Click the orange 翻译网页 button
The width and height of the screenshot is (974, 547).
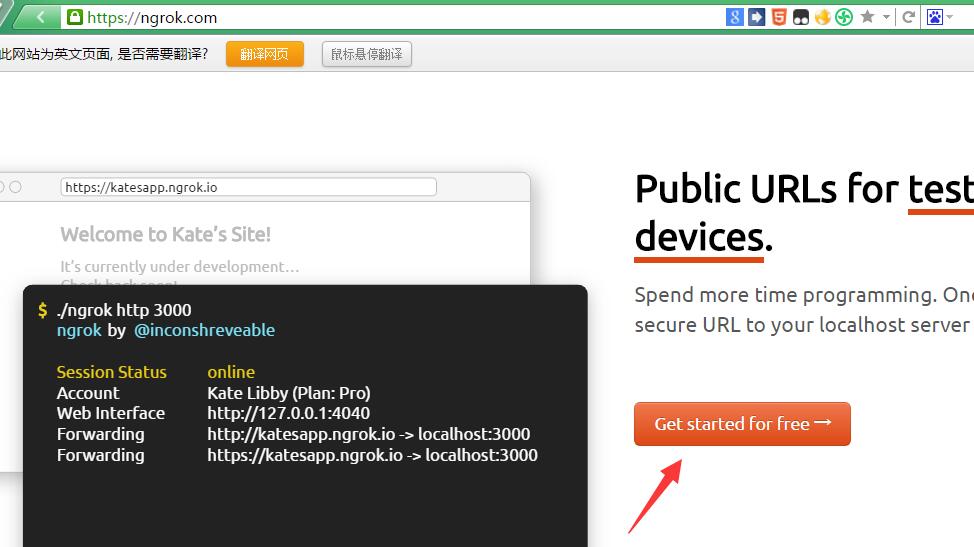pyautogui.click(x=265, y=54)
